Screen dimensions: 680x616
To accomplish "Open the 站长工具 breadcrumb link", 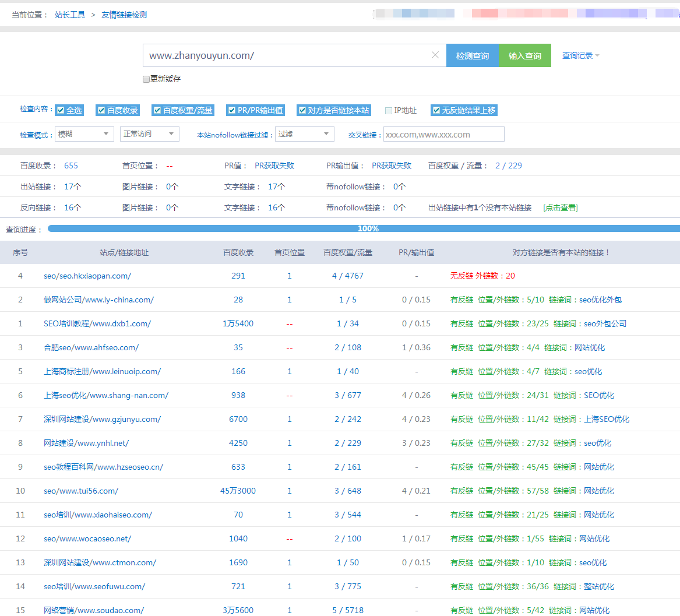I will pyautogui.click(x=70, y=15).
